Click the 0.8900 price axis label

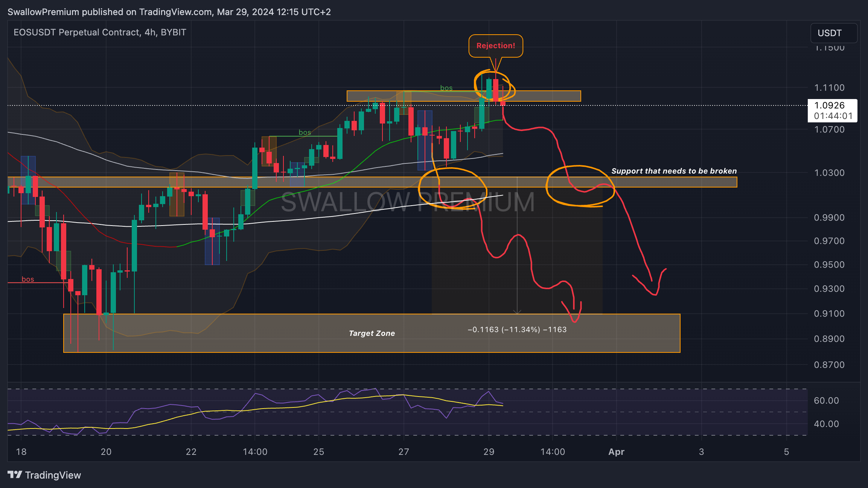829,339
